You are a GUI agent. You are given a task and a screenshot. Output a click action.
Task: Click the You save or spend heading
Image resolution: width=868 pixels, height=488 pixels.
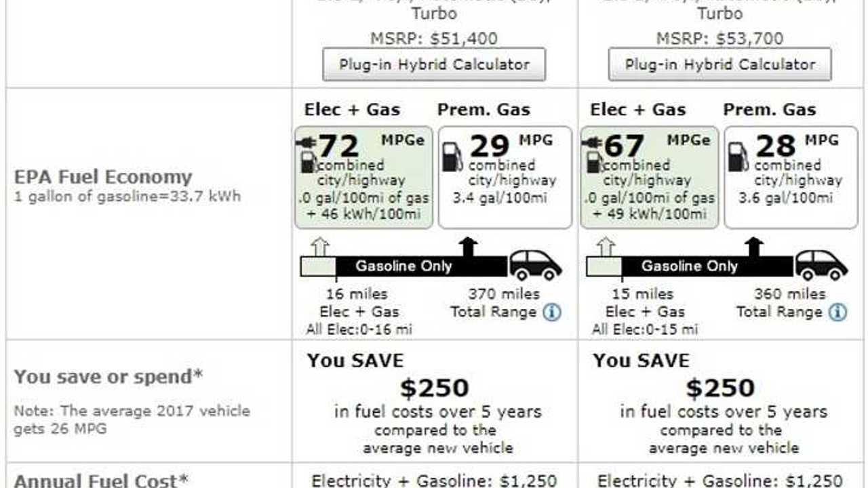pyautogui.click(x=108, y=377)
